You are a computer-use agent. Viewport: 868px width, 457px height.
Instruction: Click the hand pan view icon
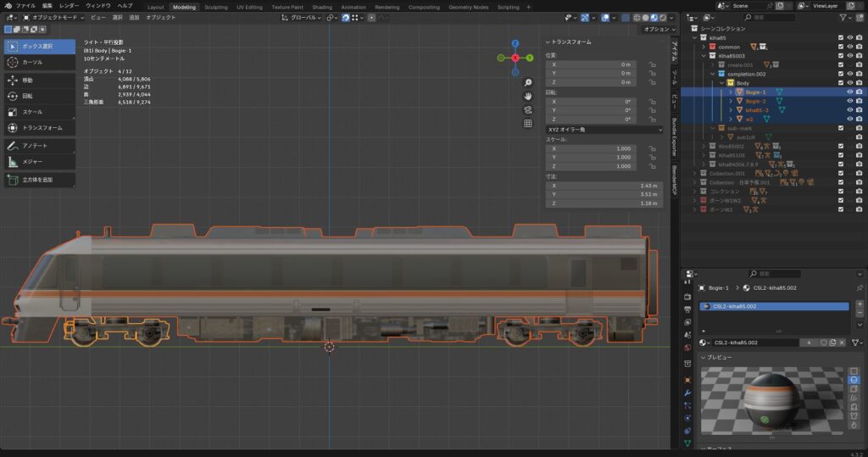[528, 96]
